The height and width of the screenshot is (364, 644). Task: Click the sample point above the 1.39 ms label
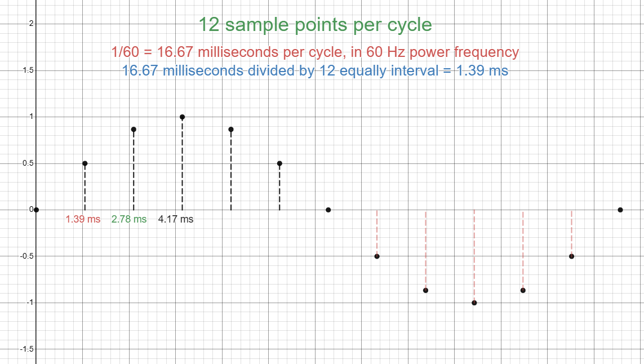pyautogui.click(x=85, y=163)
